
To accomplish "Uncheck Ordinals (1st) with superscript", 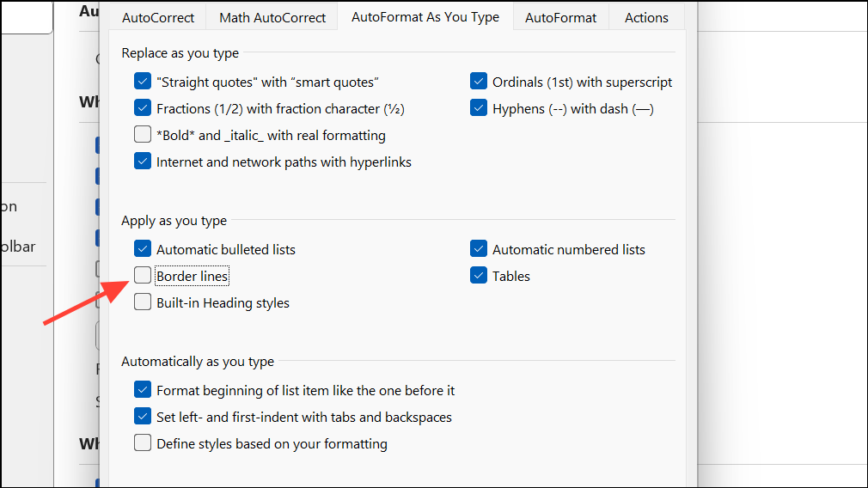I will (479, 82).
